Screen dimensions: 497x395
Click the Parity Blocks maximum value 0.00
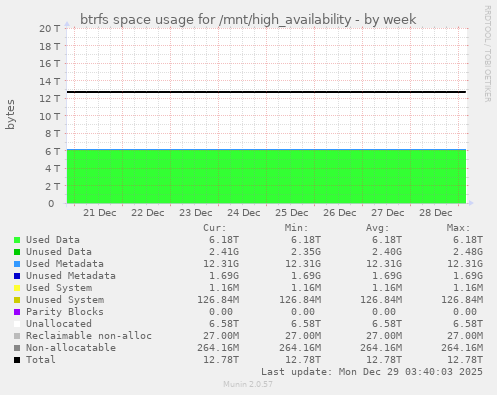click(x=465, y=312)
